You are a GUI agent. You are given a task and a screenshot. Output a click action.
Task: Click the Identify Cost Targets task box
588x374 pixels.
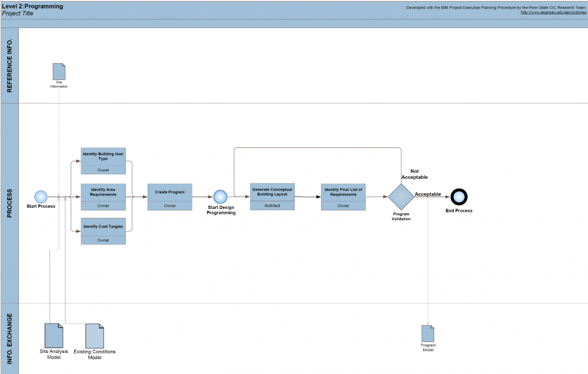pos(103,231)
